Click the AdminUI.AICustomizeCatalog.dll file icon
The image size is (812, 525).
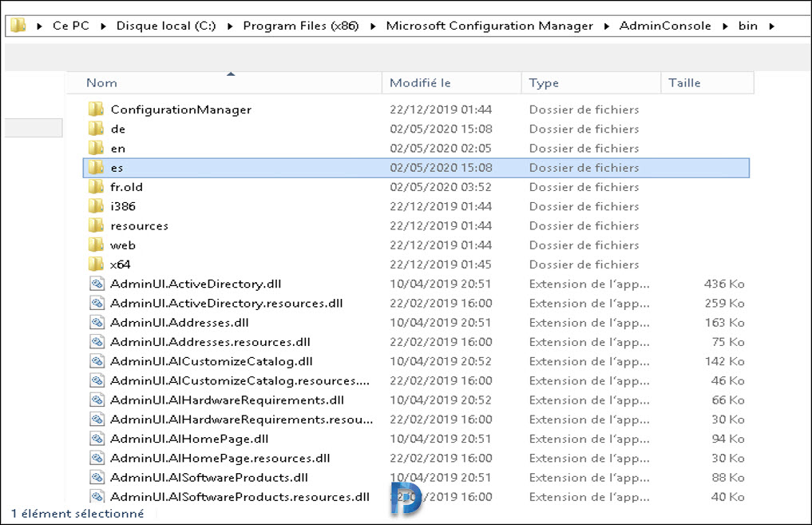point(97,360)
